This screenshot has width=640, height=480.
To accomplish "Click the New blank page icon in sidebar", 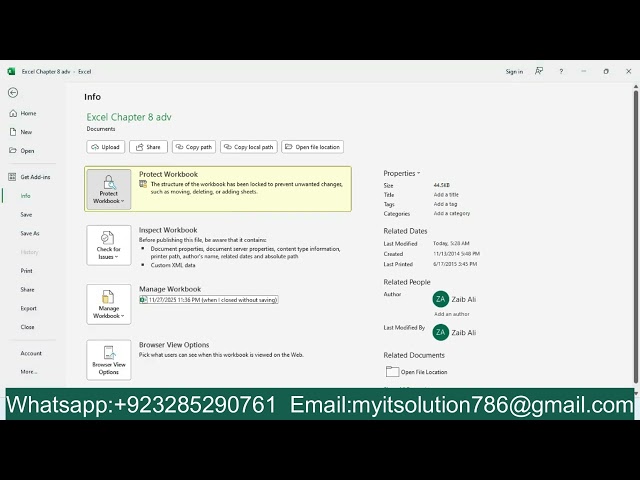I will (13, 132).
